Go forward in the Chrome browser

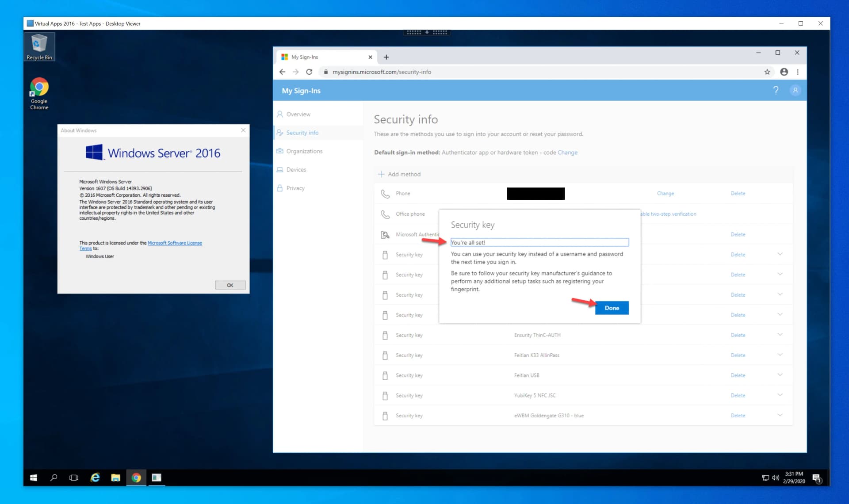tap(296, 72)
